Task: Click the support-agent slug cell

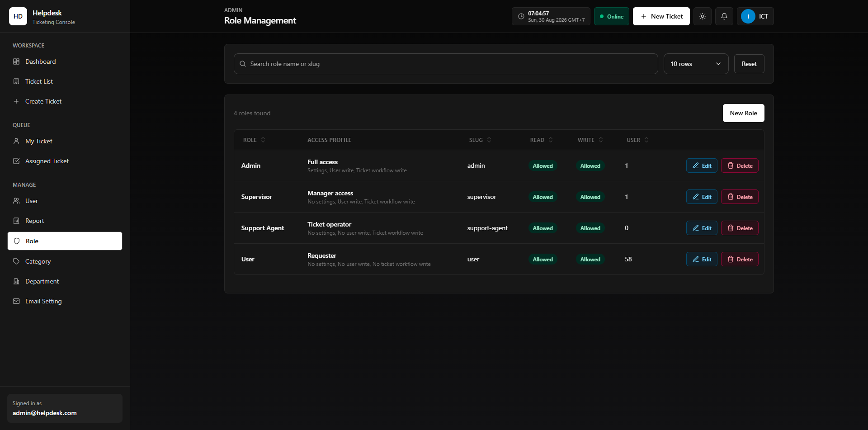Action: pos(487,228)
